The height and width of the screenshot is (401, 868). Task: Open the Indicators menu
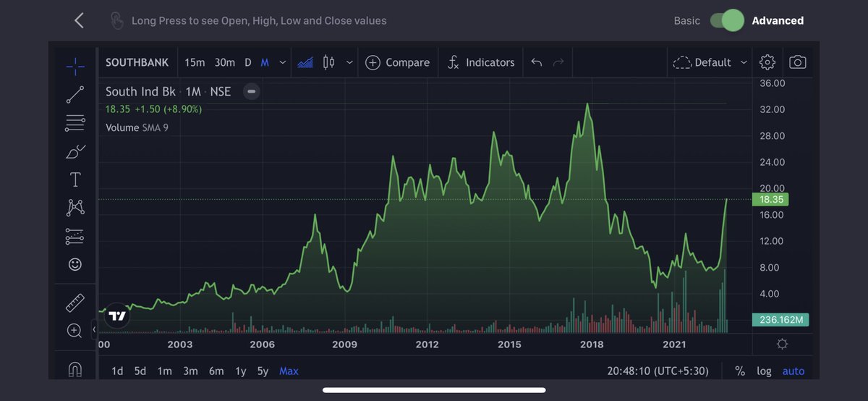pyautogui.click(x=481, y=62)
